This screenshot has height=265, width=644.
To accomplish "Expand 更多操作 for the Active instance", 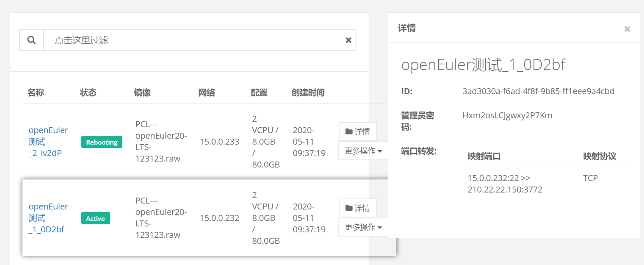I will 363,227.
